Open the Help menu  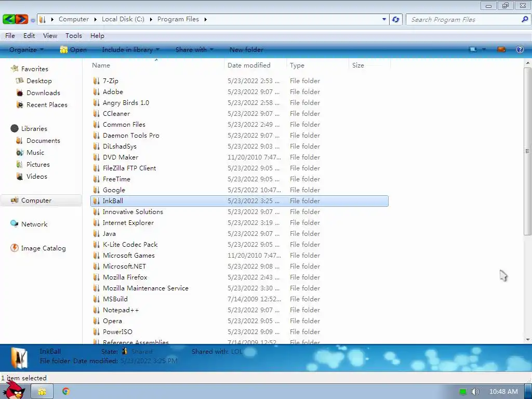(97, 36)
